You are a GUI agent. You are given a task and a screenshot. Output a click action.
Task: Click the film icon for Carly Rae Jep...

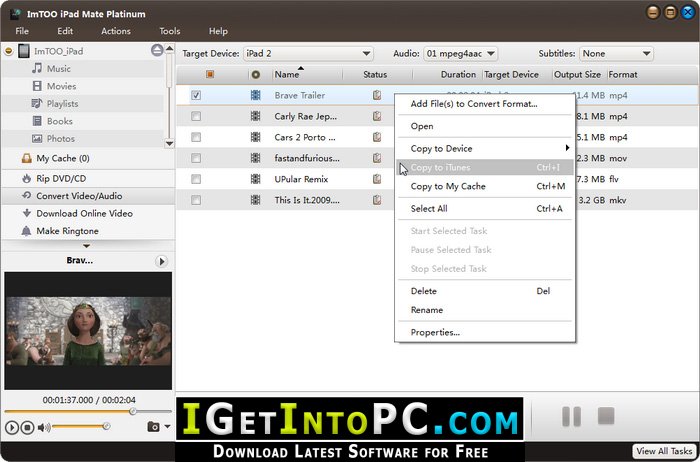tap(255, 116)
